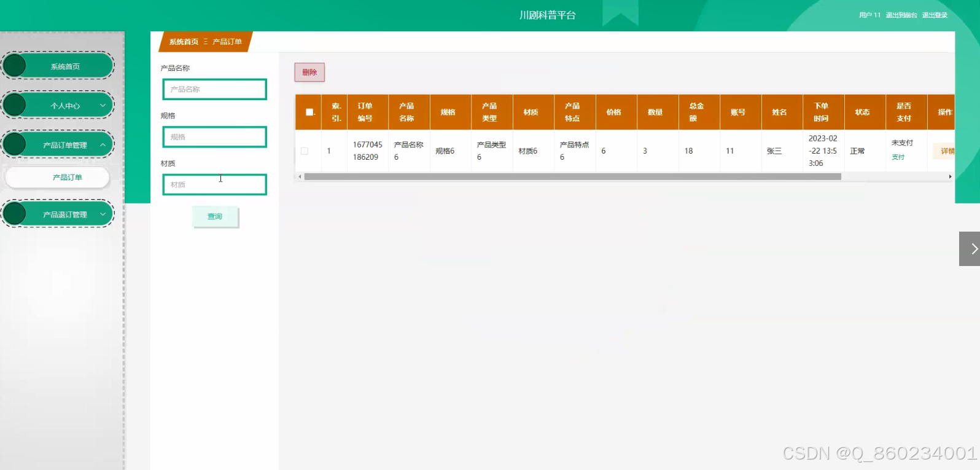
Task: Click the 未支付 status text
Action: click(x=902, y=143)
